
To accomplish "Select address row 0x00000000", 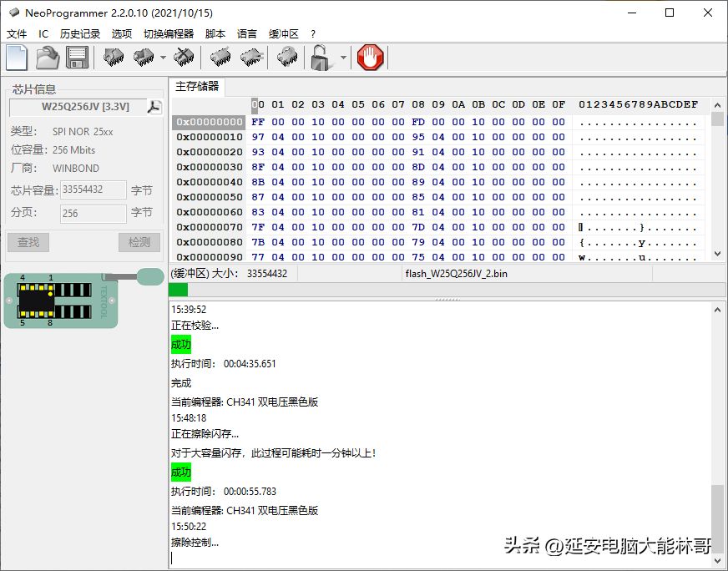I will [x=209, y=122].
